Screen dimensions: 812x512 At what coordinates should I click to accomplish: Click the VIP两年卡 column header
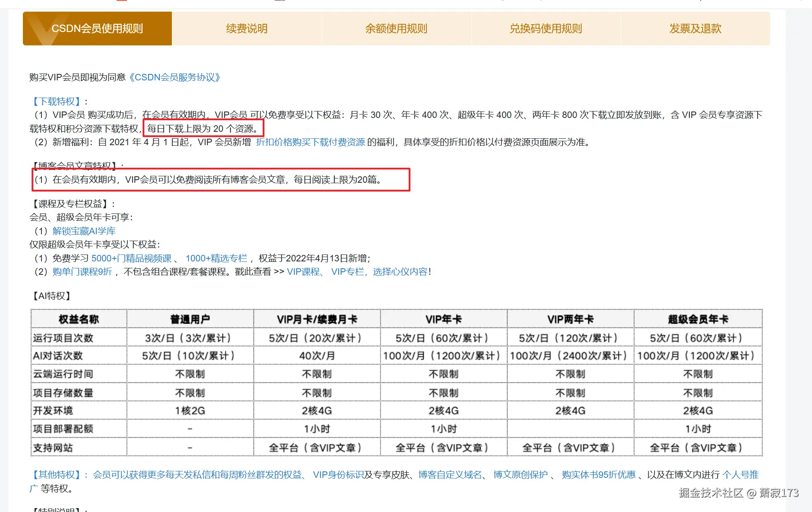click(x=571, y=319)
